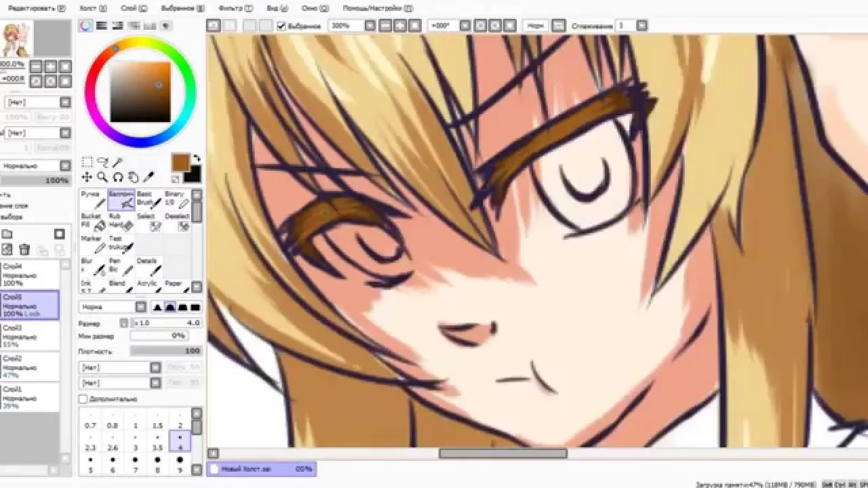
Task: Swap foreground and background colors
Action: click(197, 159)
